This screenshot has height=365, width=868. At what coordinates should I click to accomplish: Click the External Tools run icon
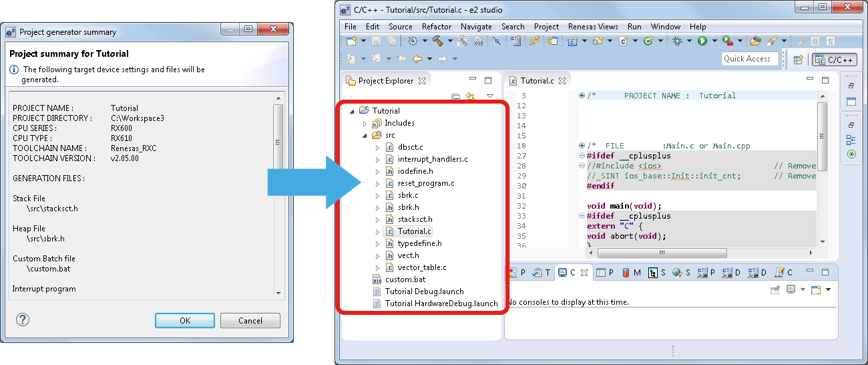tap(728, 41)
